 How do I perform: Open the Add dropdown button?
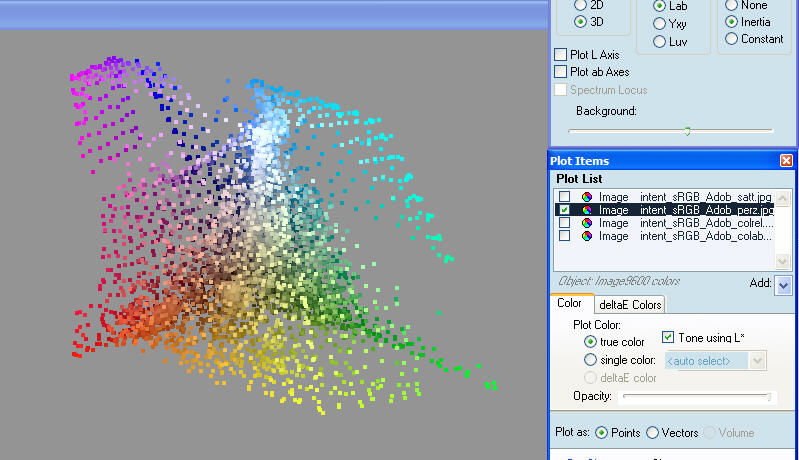coord(783,285)
